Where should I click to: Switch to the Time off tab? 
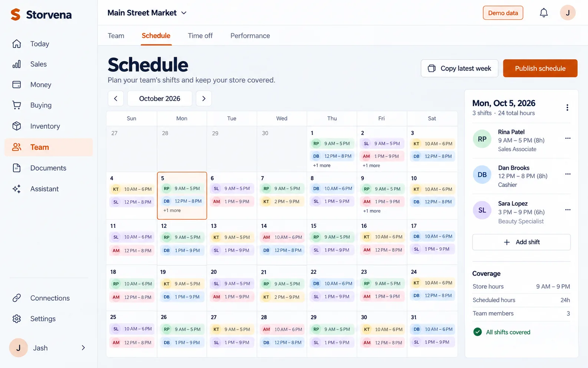(x=200, y=36)
